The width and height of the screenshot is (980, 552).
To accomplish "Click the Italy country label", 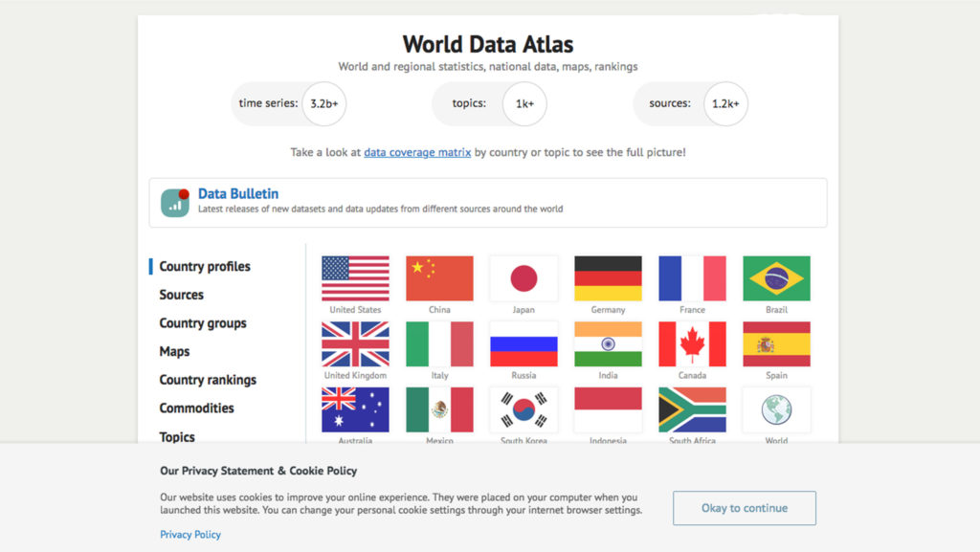I will (439, 375).
